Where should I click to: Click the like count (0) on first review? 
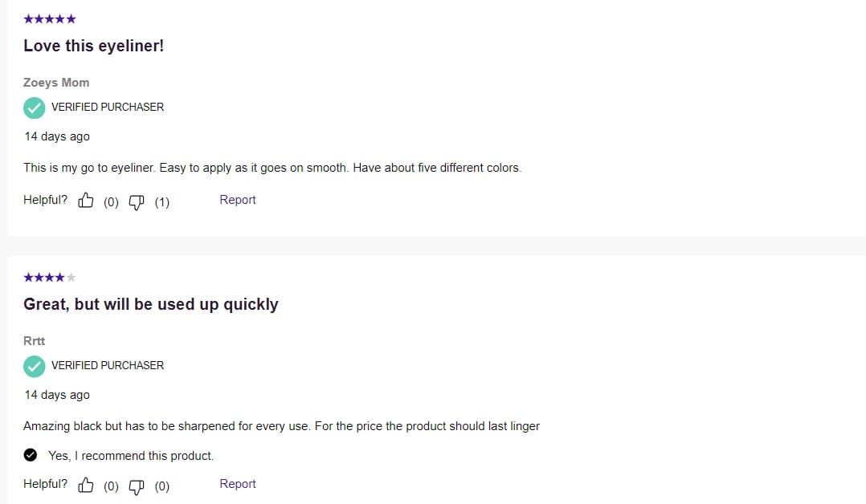click(111, 202)
